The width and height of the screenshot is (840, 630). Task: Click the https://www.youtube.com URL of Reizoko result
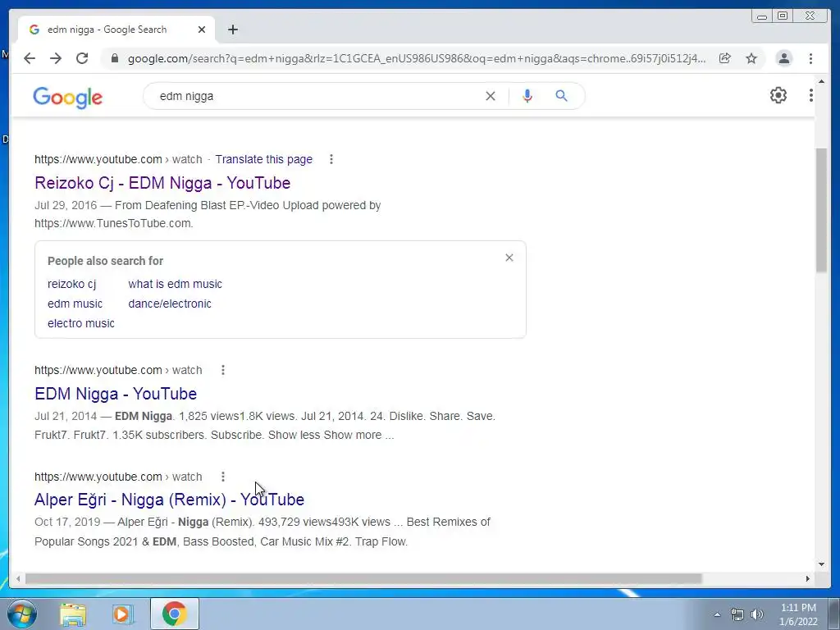point(98,159)
